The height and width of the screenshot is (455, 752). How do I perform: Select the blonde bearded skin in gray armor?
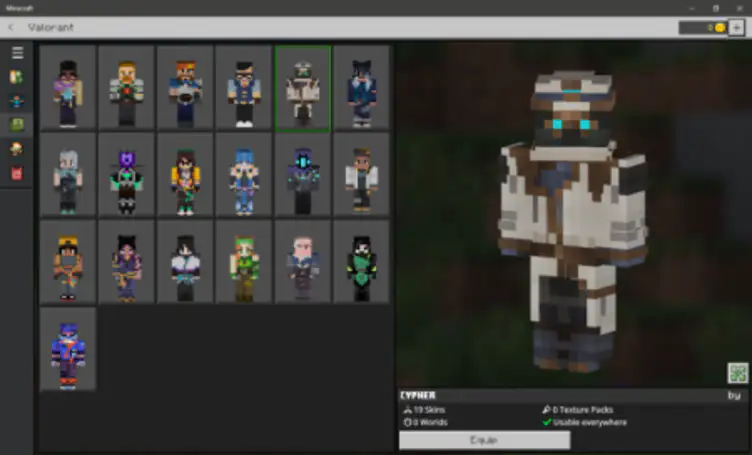pos(126,88)
